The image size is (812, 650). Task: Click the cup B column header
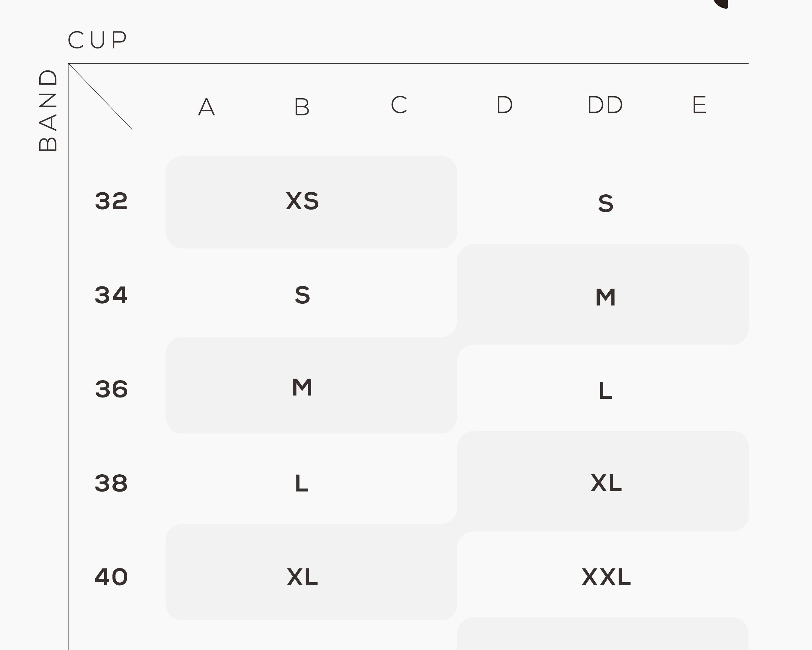[x=302, y=107]
